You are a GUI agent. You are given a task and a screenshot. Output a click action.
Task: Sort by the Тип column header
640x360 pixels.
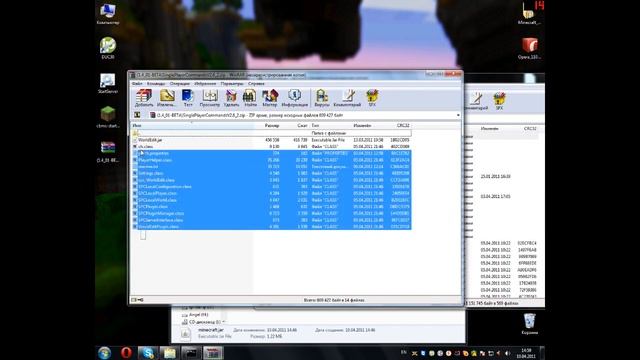tap(330, 126)
